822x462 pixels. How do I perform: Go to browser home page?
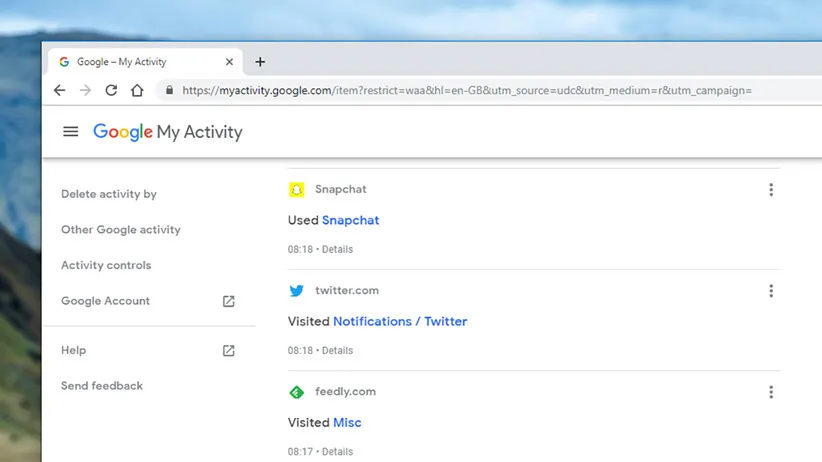point(137,90)
